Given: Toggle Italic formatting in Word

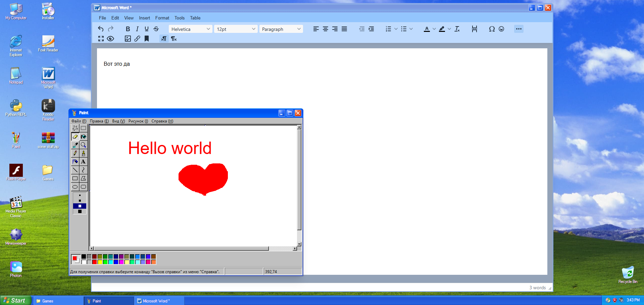Looking at the screenshot, I should pyautogui.click(x=137, y=29).
